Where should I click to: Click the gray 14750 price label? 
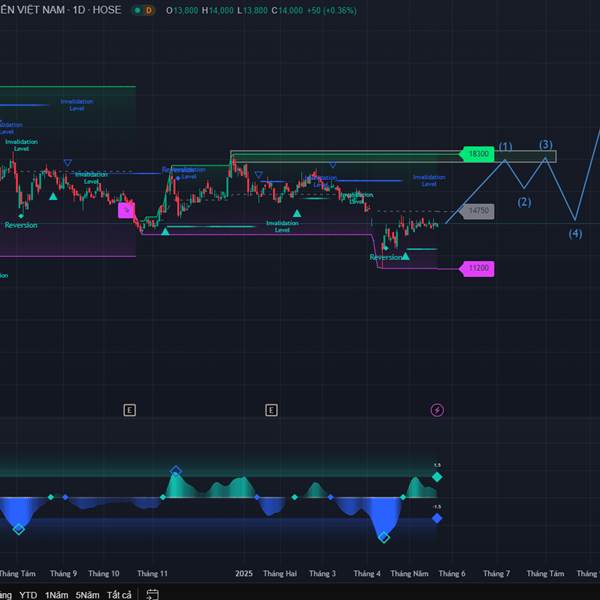[477, 211]
